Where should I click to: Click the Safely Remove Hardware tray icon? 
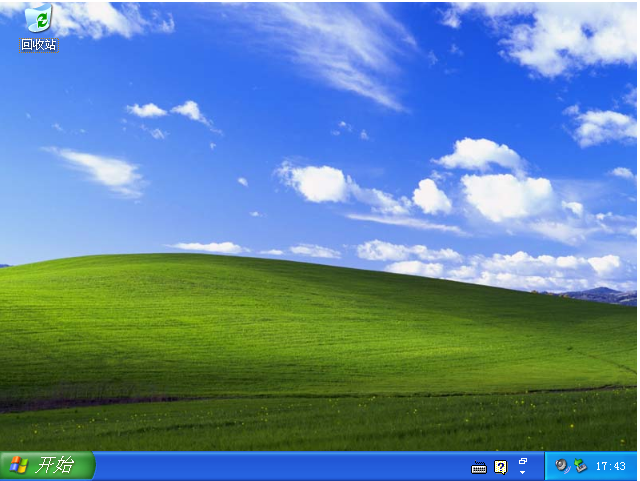pyautogui.click(x=580, y=466)
